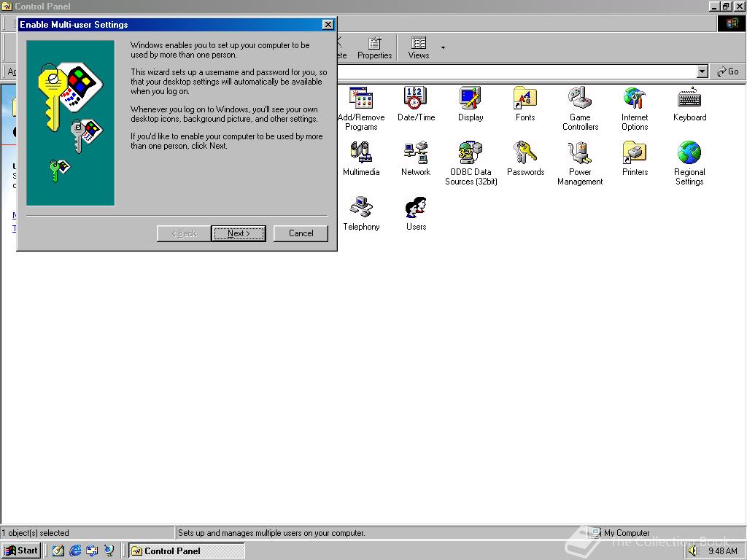Open the Regional Settings icon
The height and width of the screenshot is (560, 747).
[x=689, y=163]
